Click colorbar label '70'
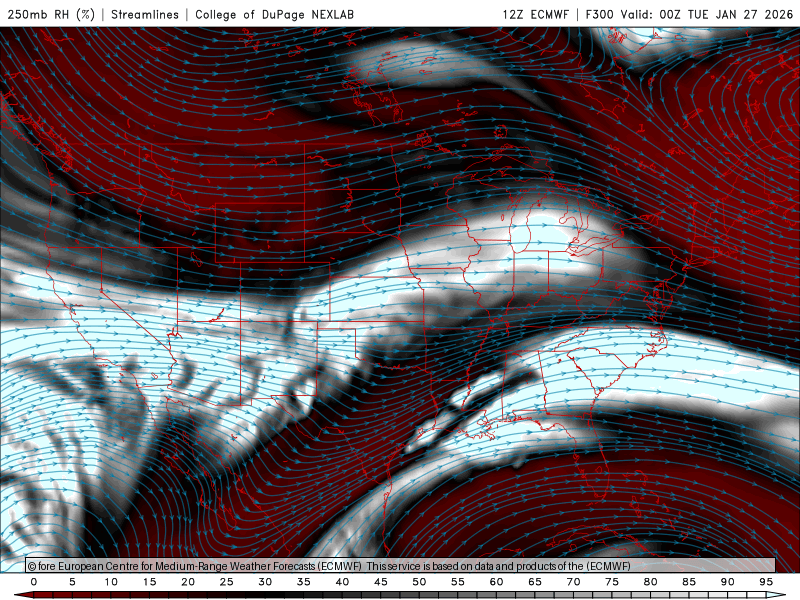This screenshot has height=600, width=800. [573, 582]
